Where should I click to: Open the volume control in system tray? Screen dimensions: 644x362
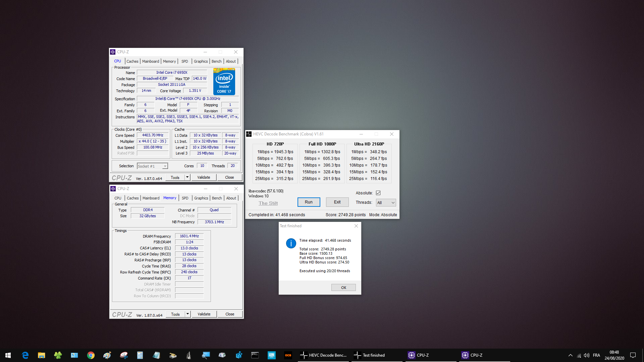point(587,355)
